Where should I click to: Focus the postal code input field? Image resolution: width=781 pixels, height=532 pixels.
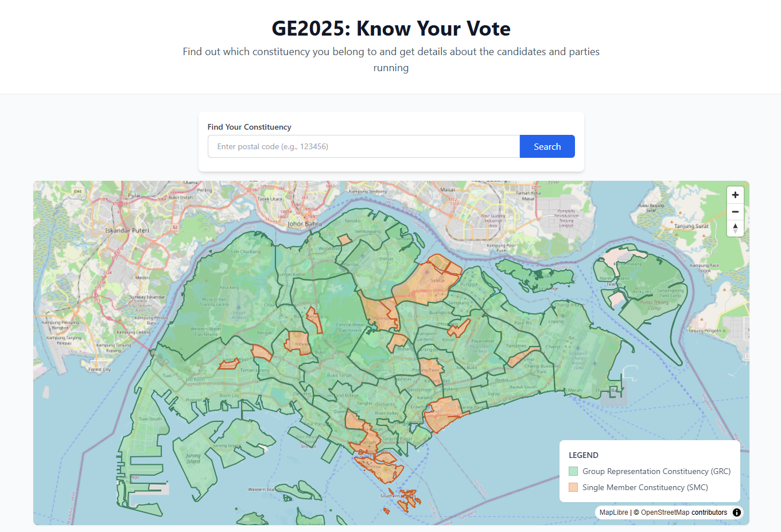364,146
